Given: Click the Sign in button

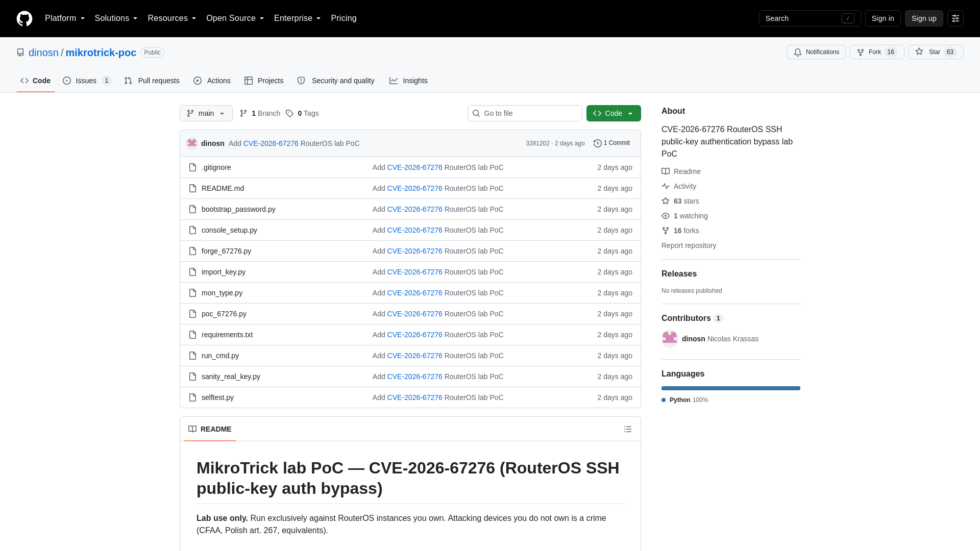Looking at the screenshot, I should [x=883, y=18].
